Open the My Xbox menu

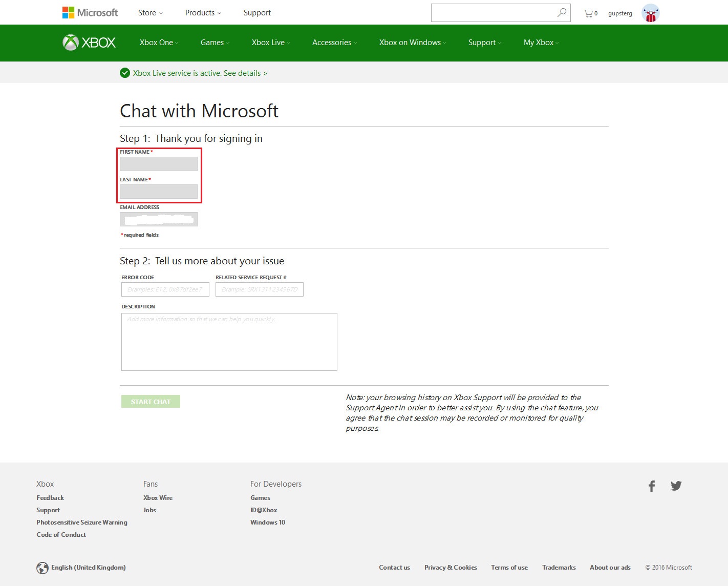[541, 43]
